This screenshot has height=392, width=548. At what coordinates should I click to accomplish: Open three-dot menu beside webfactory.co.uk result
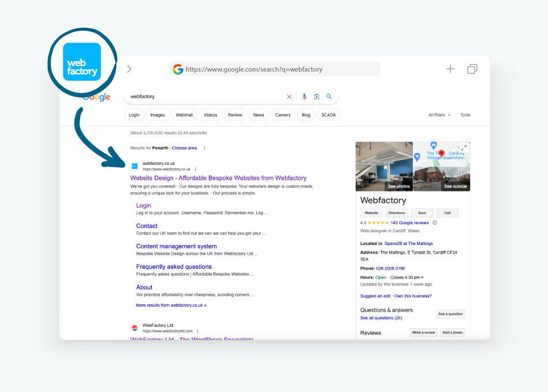click(x=196, y=169)
